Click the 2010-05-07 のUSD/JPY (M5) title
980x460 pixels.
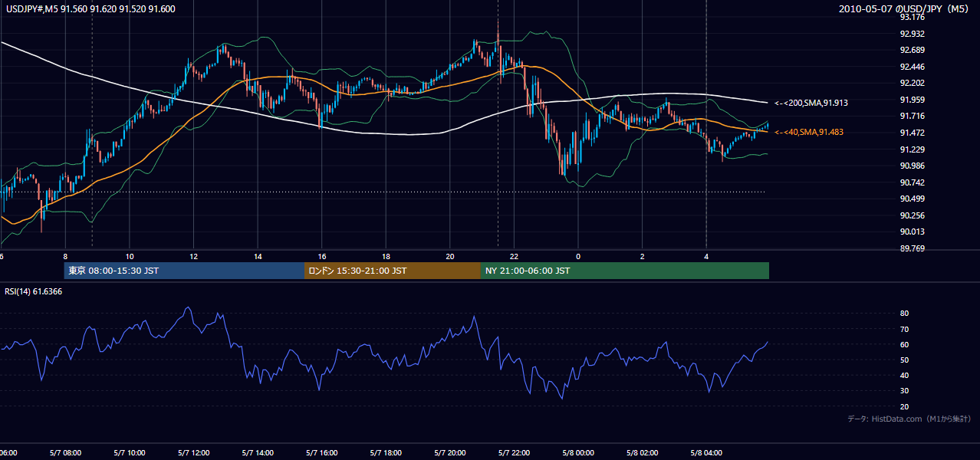[904, 8]
